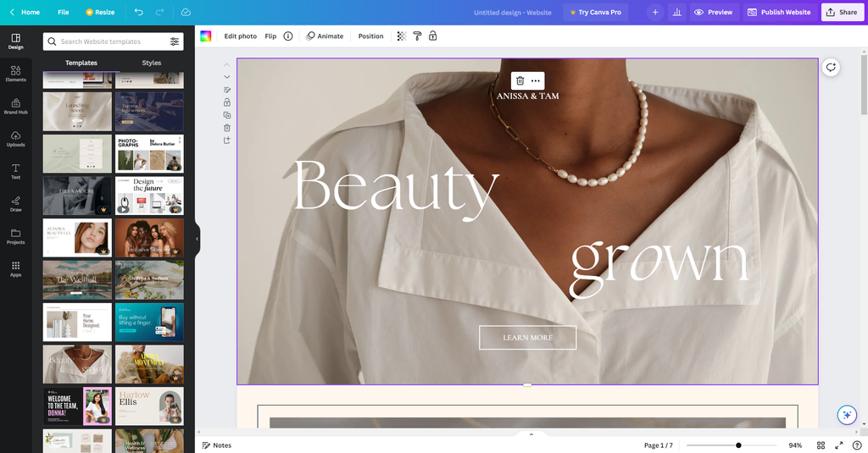Select the 'Audora Beauty Co' template

[x=77, y=238]
